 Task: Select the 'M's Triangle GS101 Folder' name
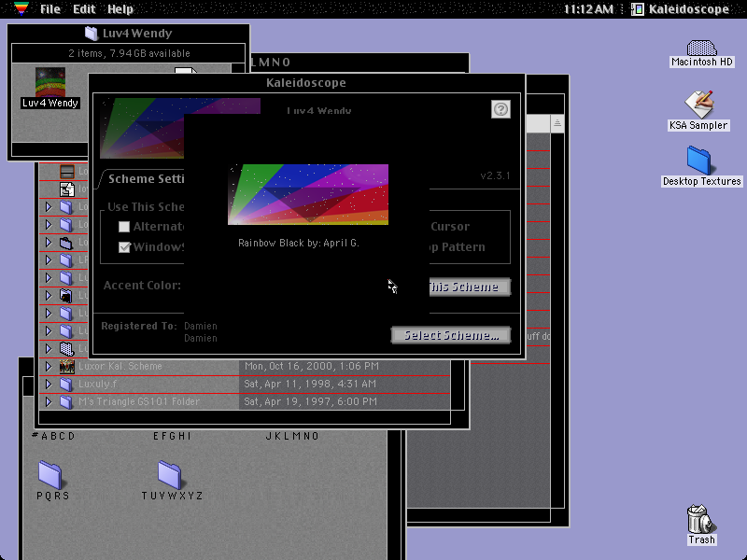click(138, 401)
